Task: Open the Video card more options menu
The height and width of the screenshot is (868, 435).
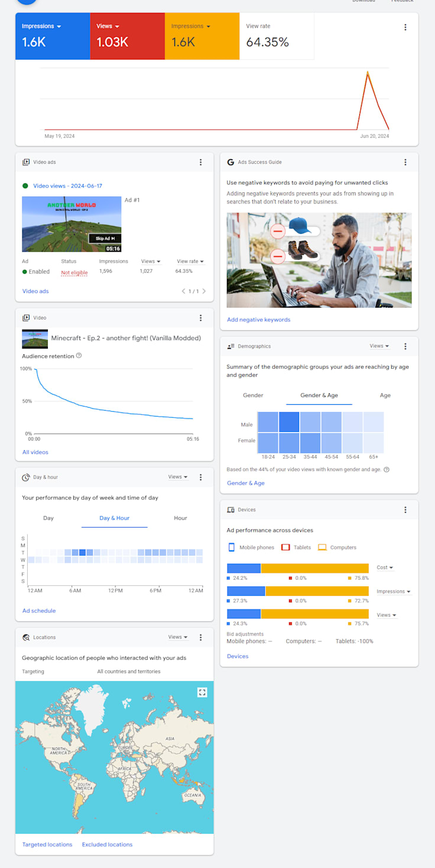Action: (x=200, y=318)
